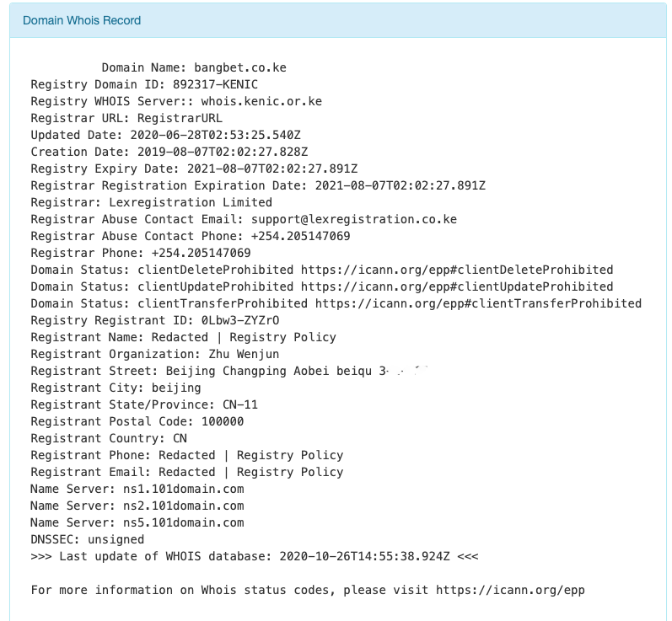Click whois.kenic.or.ke server text
672x621 pixels.
pos(261,101)
